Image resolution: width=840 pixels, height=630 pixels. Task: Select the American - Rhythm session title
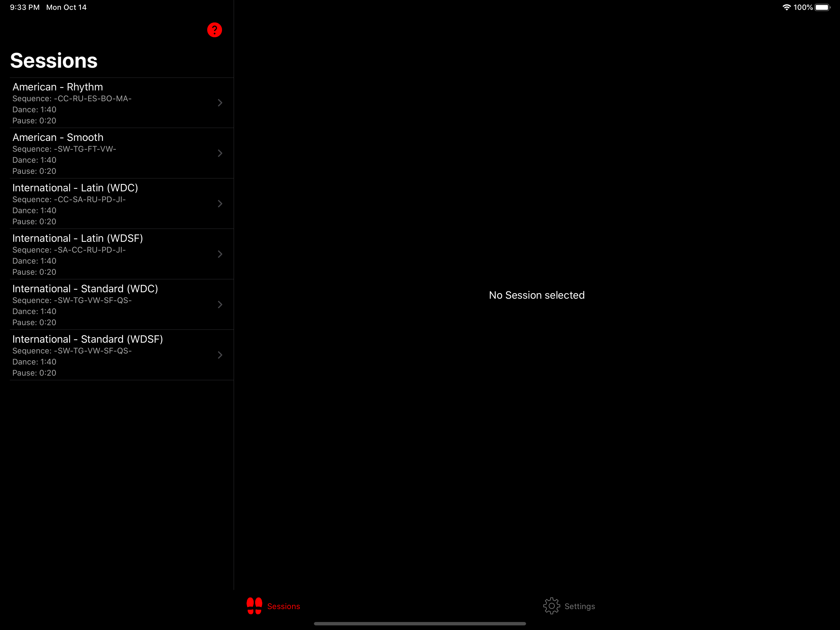58,87
